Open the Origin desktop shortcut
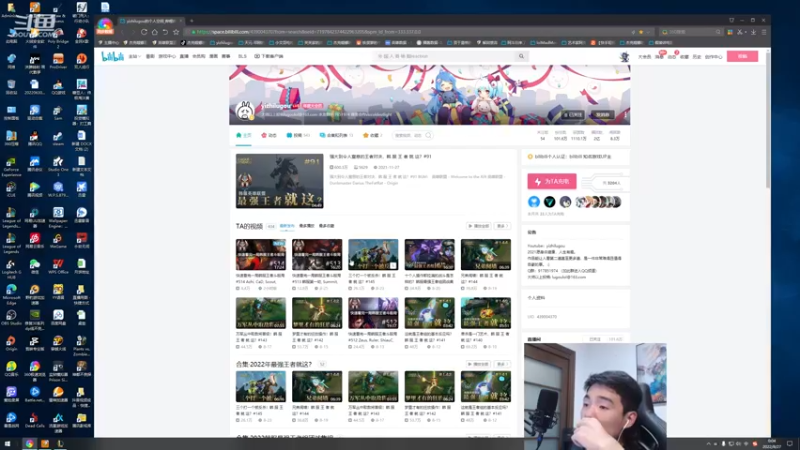 click(11, 343)
